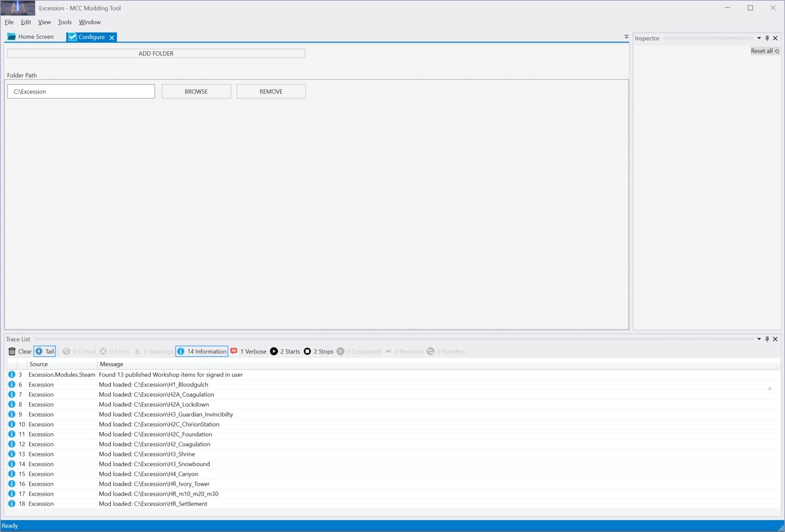
Task: Select the H3_Guardian_Invincibilty row
Action: pyautogui.click(x=393, y=414)
